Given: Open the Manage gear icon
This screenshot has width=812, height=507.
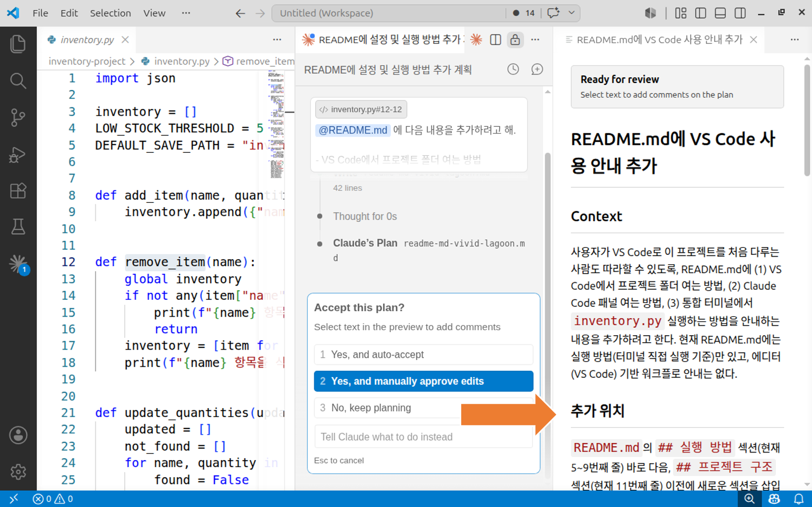Looking at the screenshot, I should 18,472.
